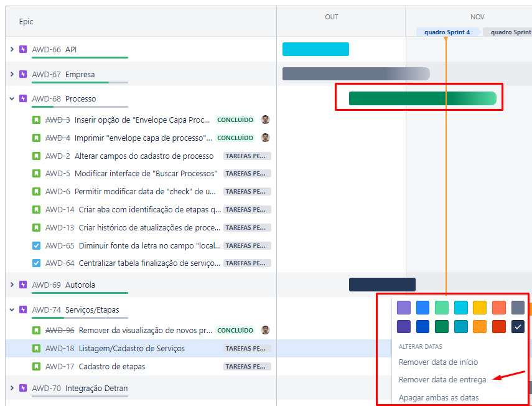Click the Epic column header
Image resolution: width=532 pixels, height=406 pixels.
coord(26,21)
